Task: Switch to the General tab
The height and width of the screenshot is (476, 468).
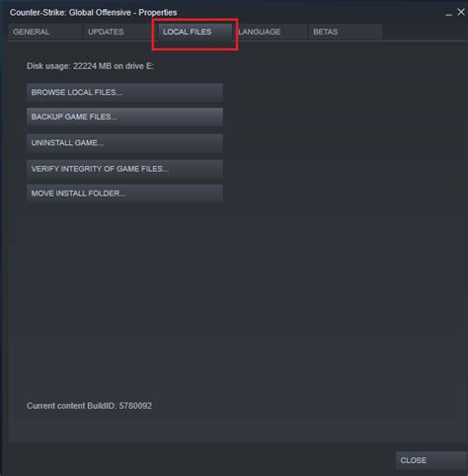Action: click(x=44, y=32)
